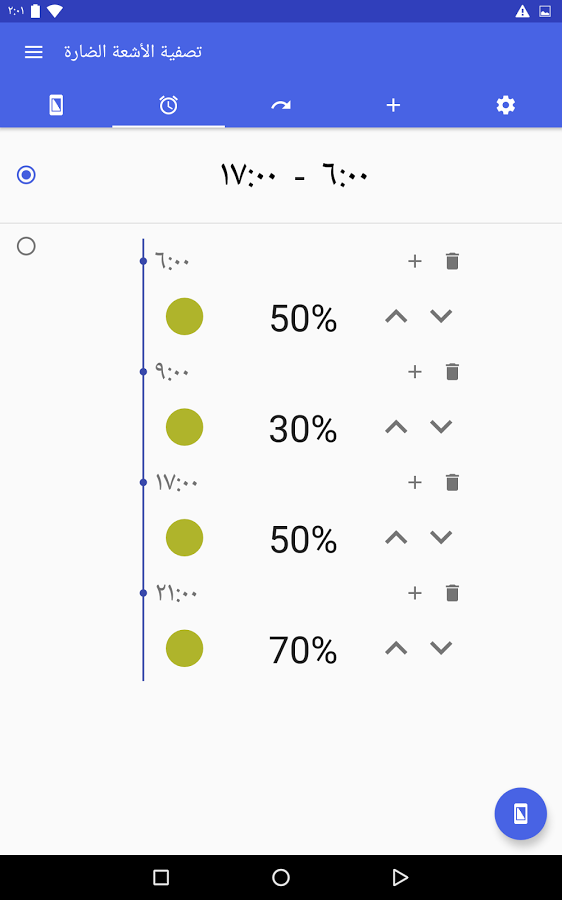Viewport: 562px width, 900px height.
Task: Switch to the screen filter tab
Action: (x=56, y=105)
